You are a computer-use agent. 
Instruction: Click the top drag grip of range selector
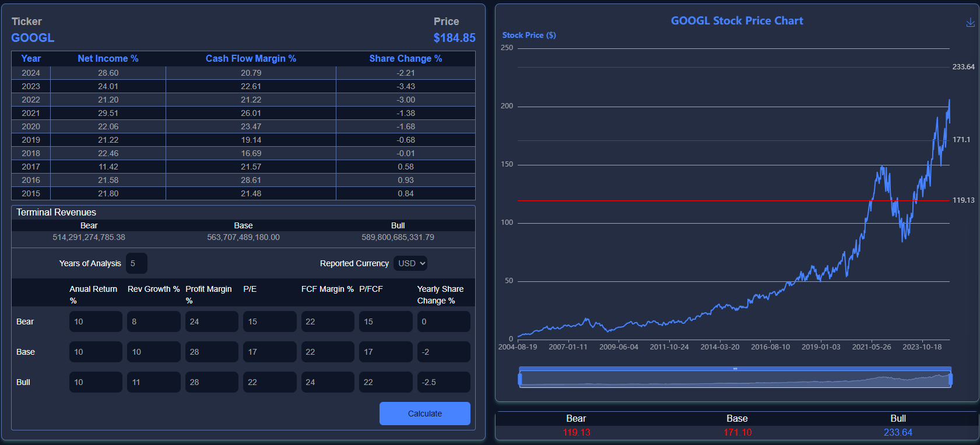(735, 369)
